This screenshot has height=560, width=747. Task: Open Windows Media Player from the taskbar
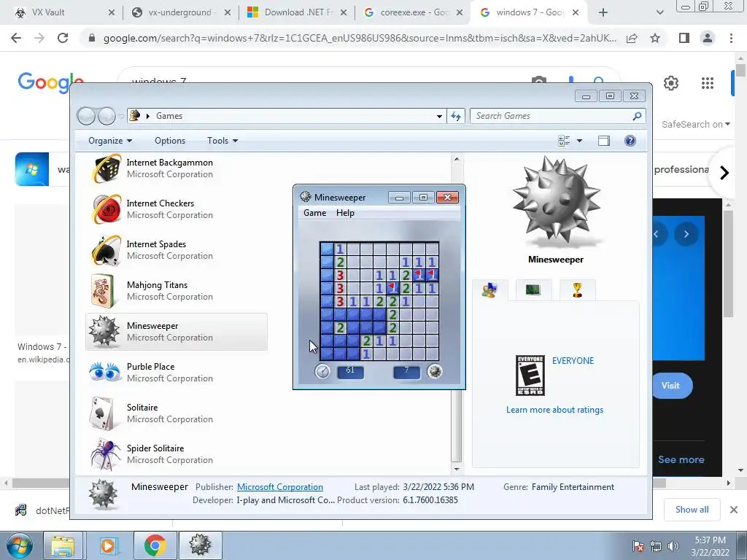108,545
